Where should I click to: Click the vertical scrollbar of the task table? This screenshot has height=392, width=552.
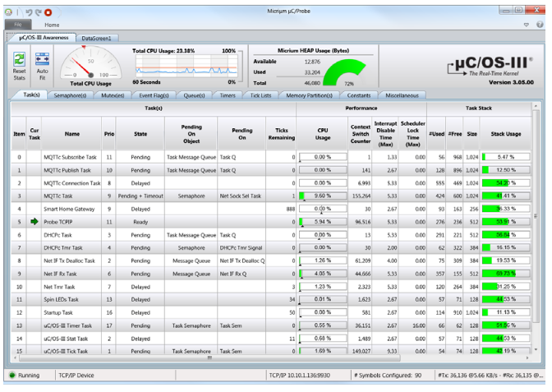[536, 214]
